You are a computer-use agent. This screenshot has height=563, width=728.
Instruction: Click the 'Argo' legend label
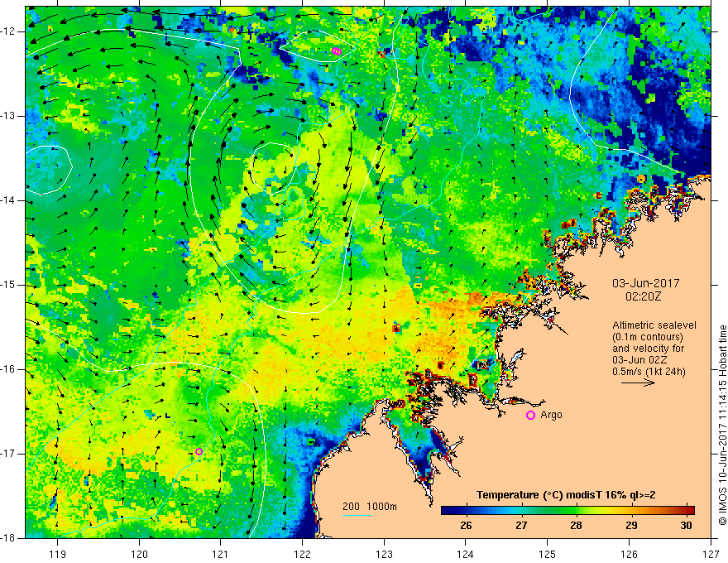[x=551, y=415]
